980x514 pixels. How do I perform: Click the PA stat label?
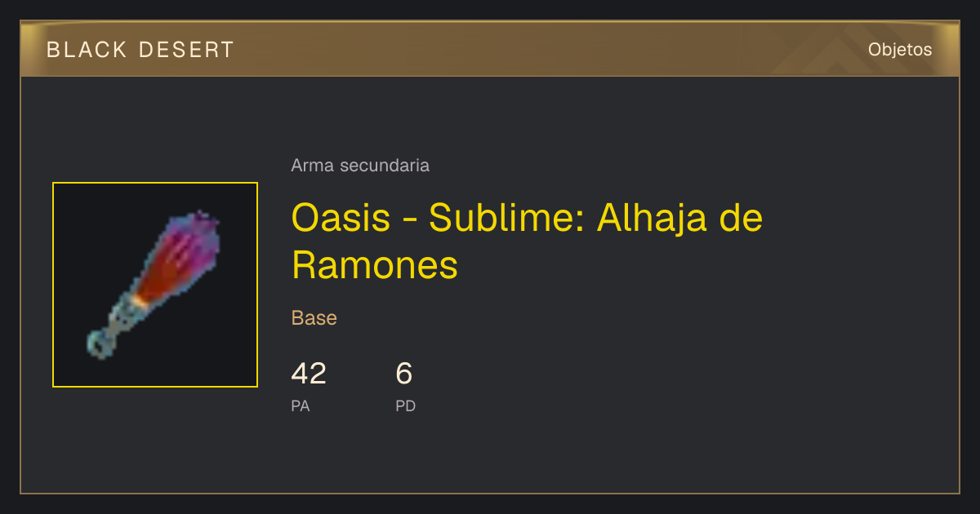(x=301, y=405)
